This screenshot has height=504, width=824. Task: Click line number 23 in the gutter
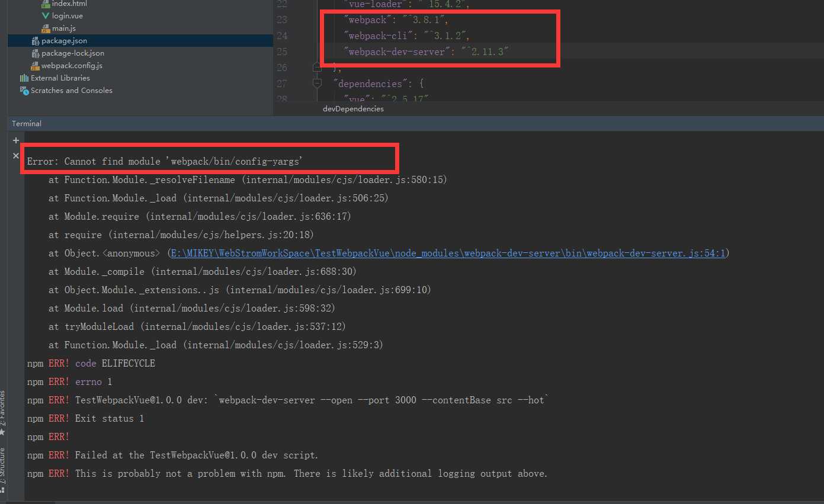point(281,20)
